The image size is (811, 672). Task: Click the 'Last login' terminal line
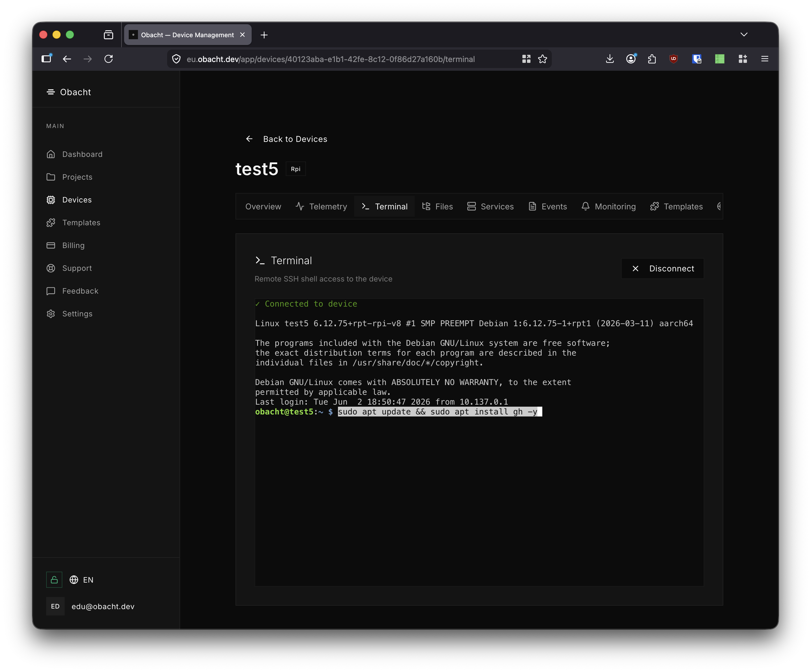pyautogui.click(x=382, y=402)
